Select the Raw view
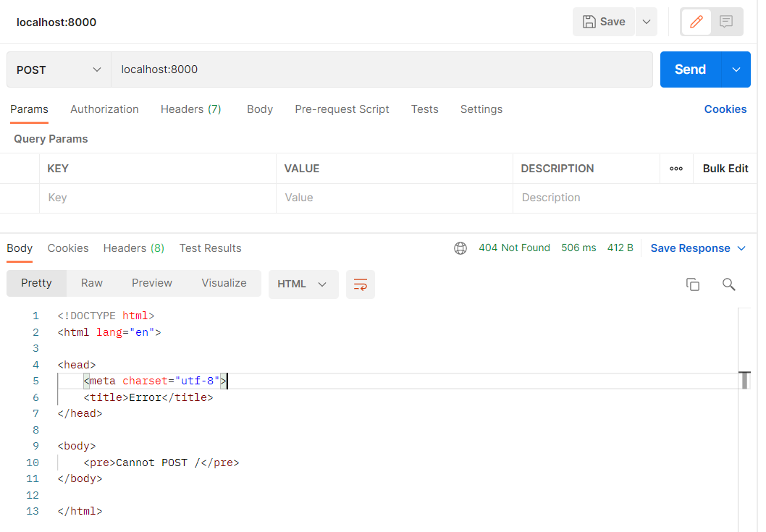The image size is (766, 532). click(x=92, y=283)
